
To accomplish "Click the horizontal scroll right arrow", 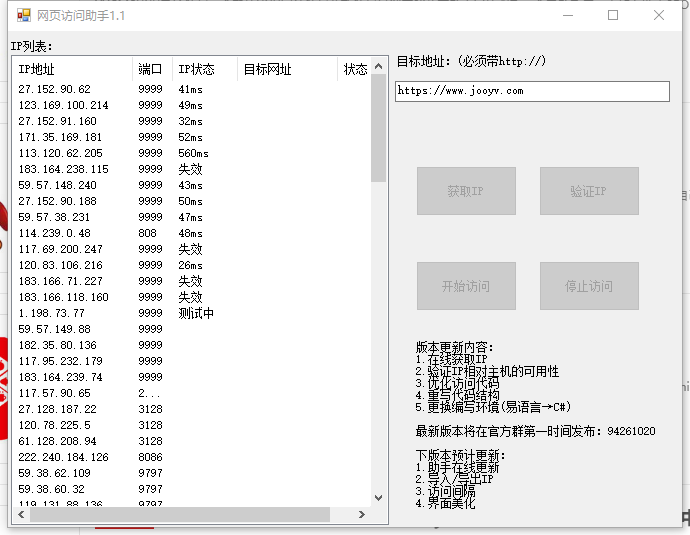I will click(x=362, y=514).
